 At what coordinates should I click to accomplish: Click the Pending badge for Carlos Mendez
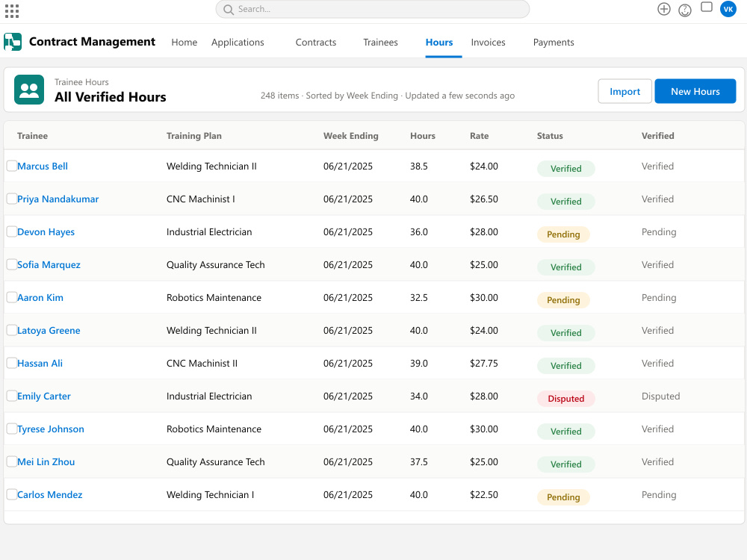(x=563, y=497)
